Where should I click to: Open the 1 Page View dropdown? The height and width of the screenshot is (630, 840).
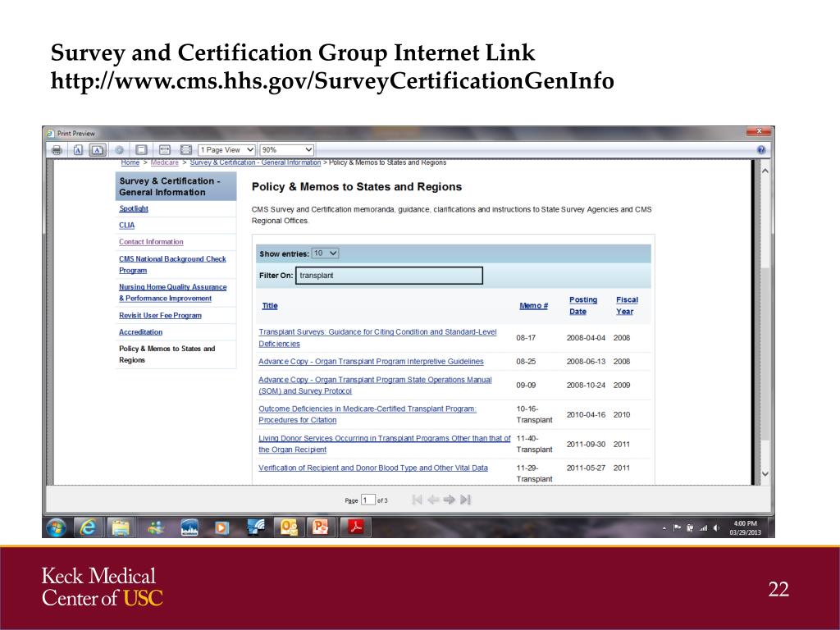(x=227, y=150)
